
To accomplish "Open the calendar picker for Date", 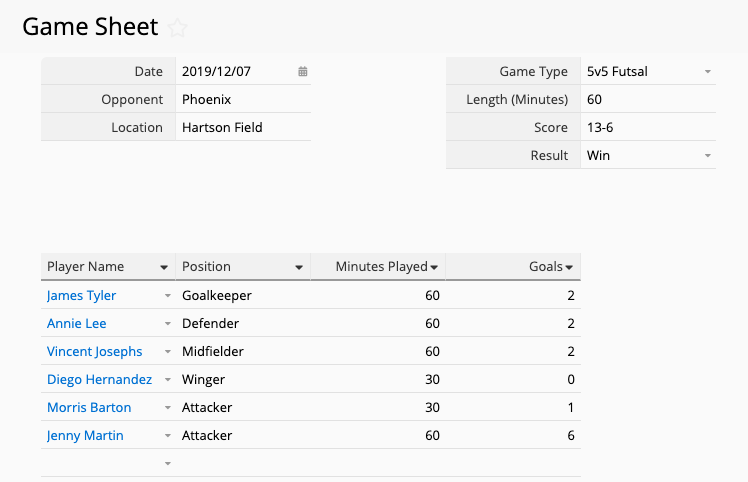I will 303,72.
